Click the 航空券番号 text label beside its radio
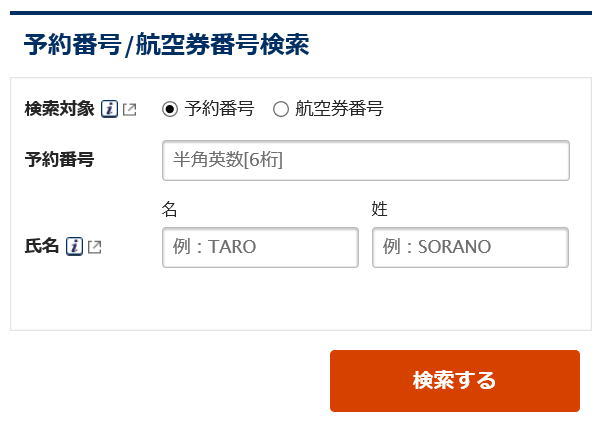 (339, 109)
